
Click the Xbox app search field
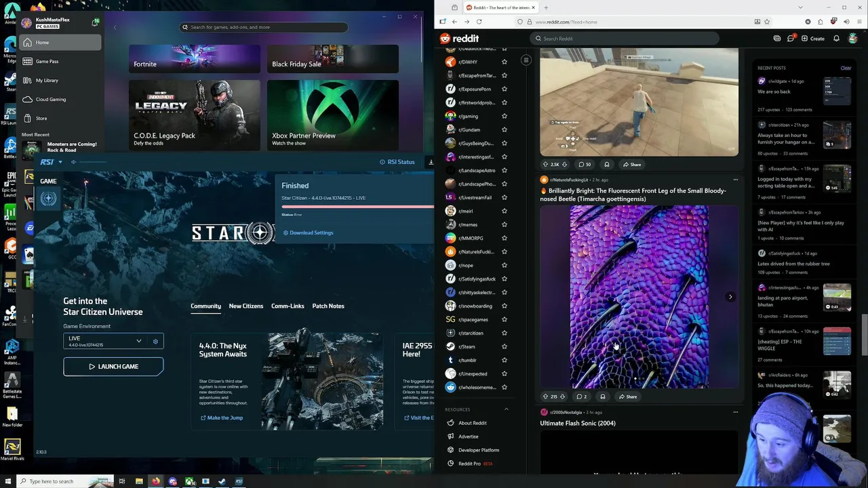[x=264, y=27]
